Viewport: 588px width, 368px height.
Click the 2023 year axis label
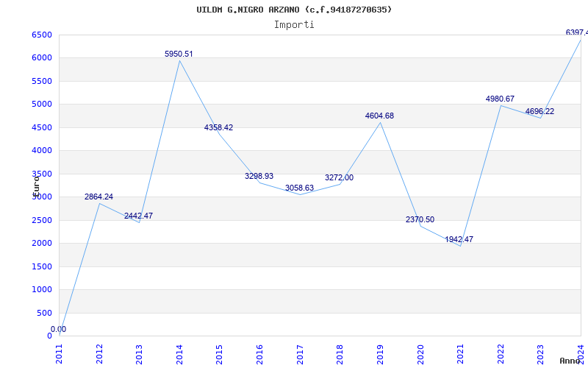[x=540, y=354]
